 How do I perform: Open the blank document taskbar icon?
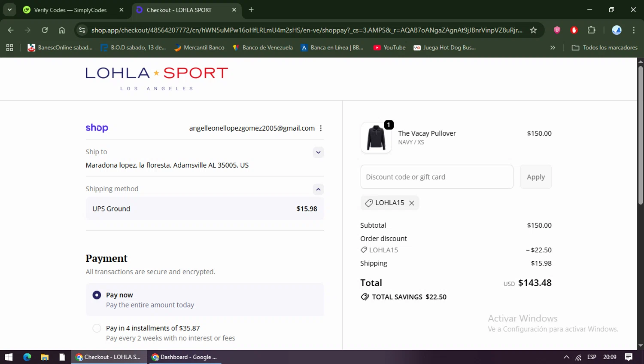click(62, 357)
